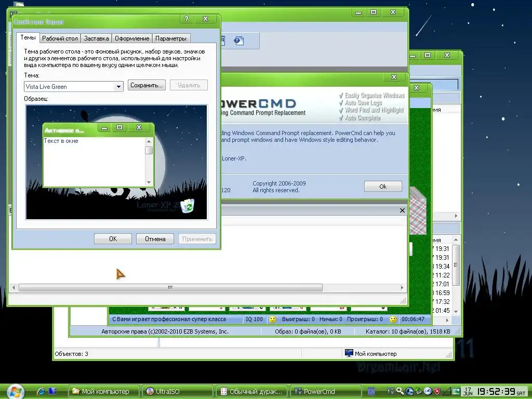Switch to Обычный дурак taskbar button

tap(252, 391)
